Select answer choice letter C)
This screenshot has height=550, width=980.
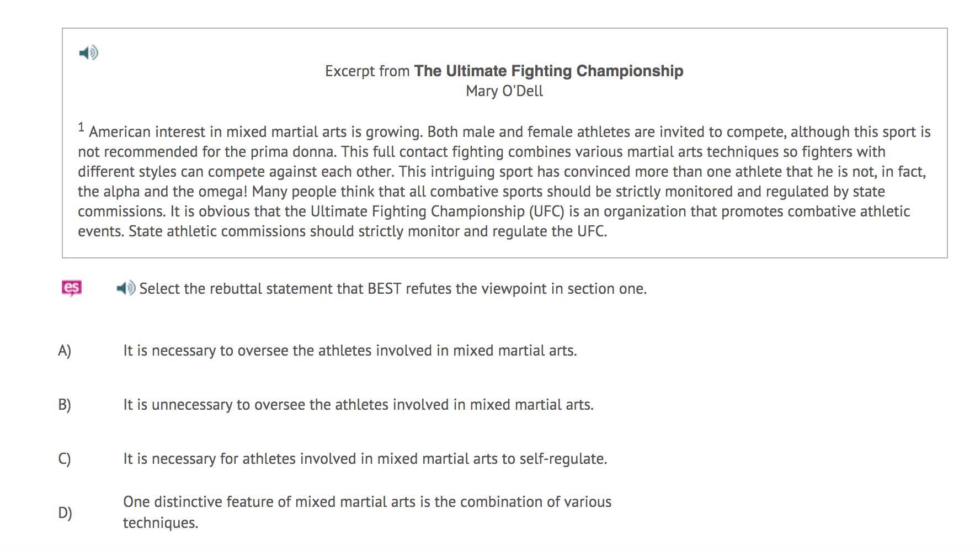pyautogui.click(x=65, y=459)
